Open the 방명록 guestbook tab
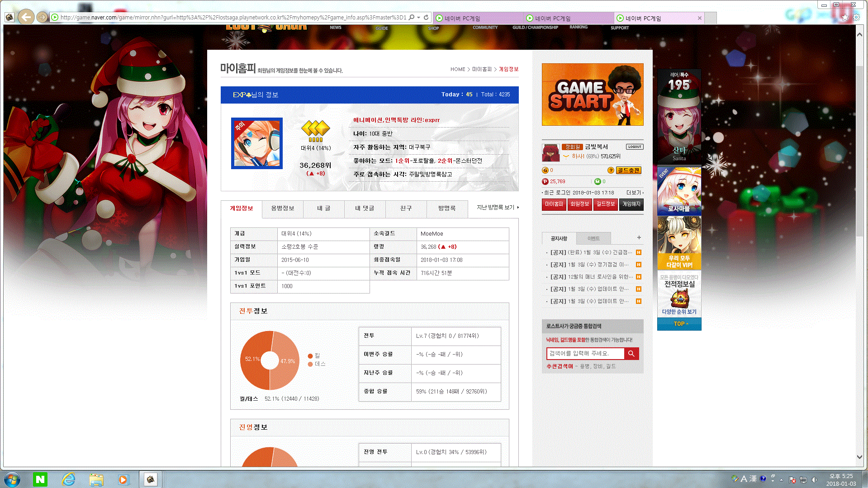868x488 pixels. pos(446,208)
